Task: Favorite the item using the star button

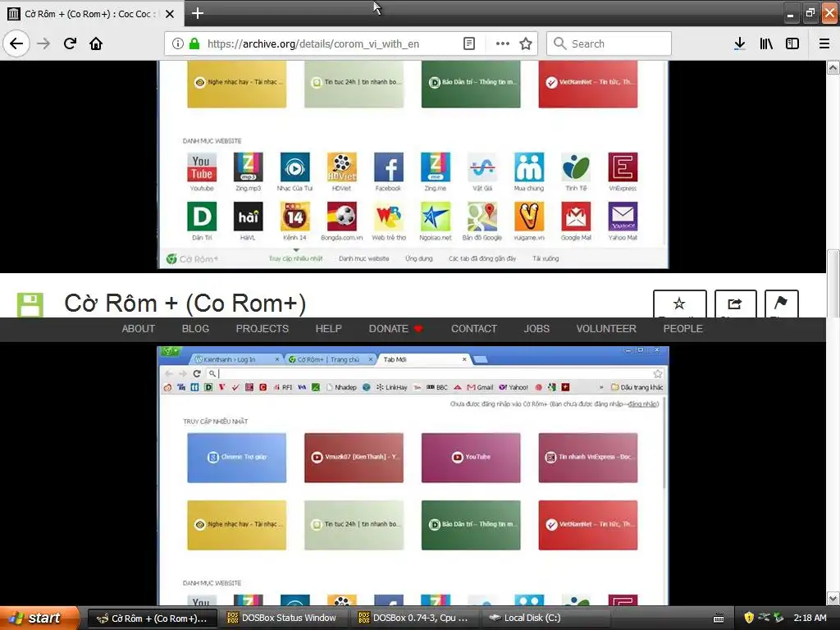Action: point(679,304)
